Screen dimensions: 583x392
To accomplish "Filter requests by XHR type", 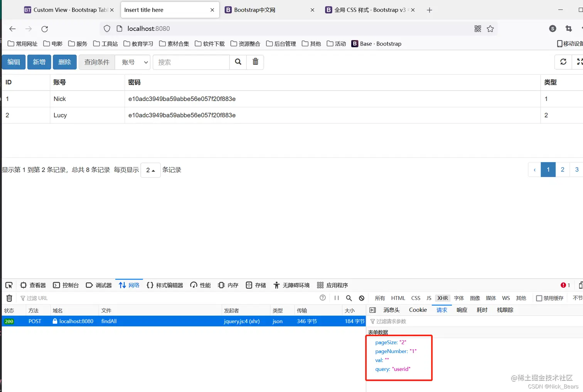I will pyautogui.click(x=443, y=298).
